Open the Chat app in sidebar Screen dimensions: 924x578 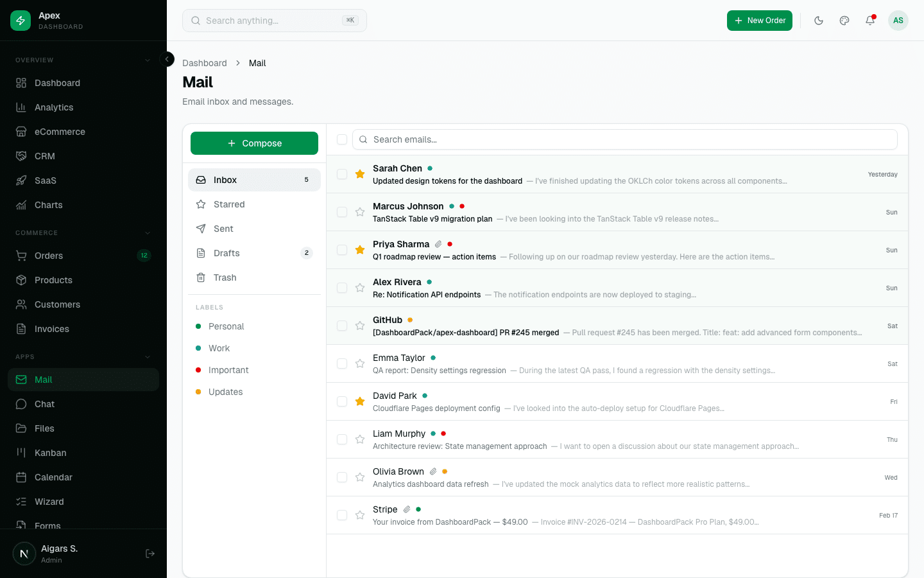pos(44,404)
